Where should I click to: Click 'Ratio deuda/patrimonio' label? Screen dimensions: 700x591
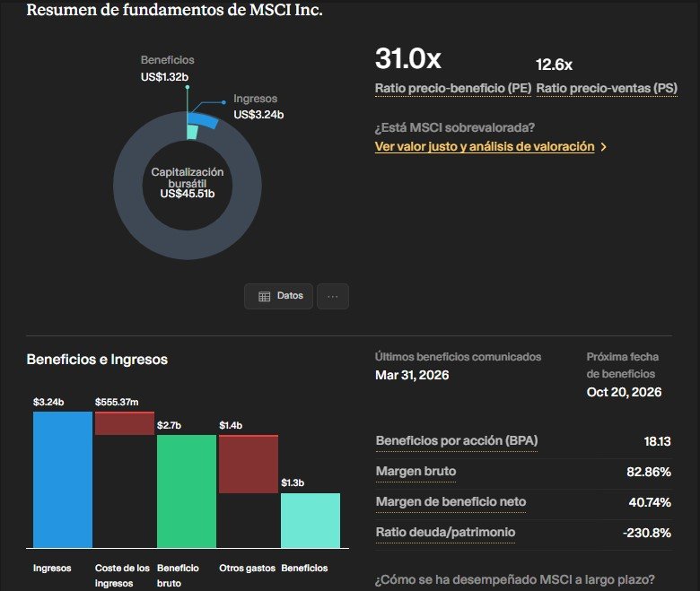(x=445, y=532)
